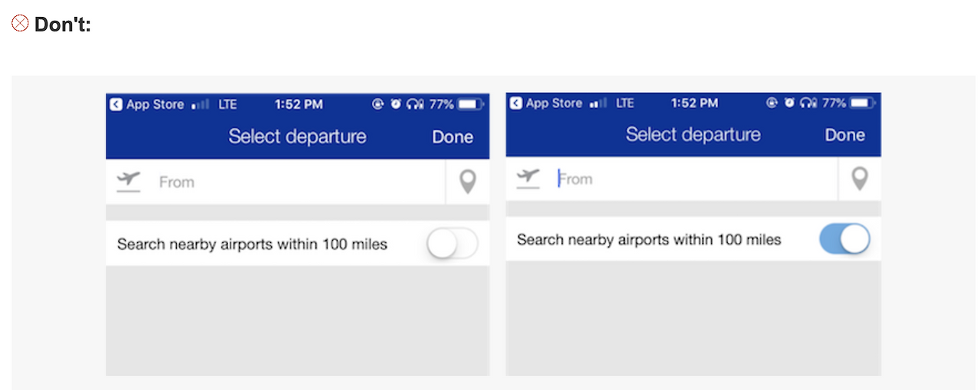Click the airplane departure icon in right screenshot
Viewport: 980px width, 390px height.
[528, 179]
